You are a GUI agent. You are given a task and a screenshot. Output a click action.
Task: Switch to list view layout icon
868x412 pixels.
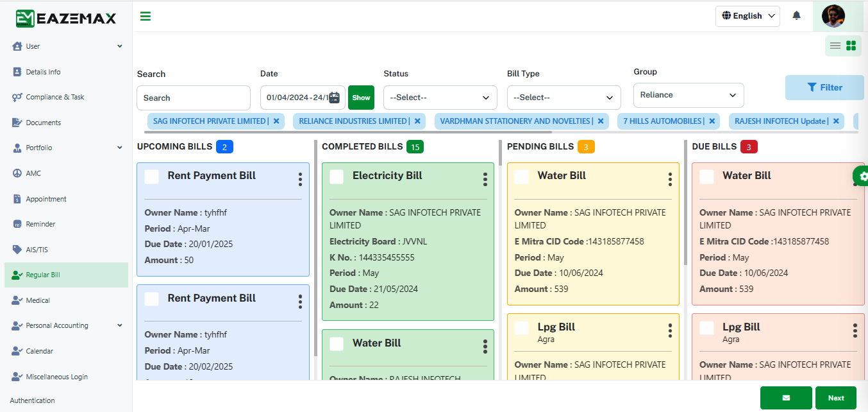click(835, 46)
